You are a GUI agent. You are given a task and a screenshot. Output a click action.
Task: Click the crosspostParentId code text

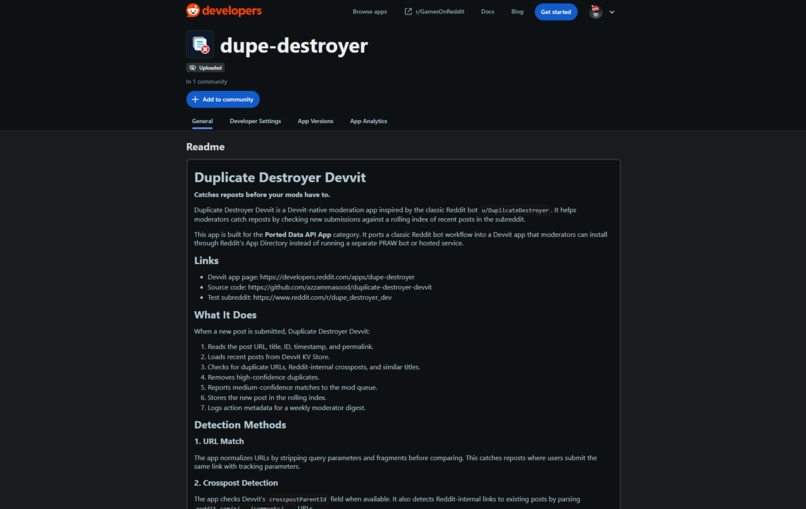click(x=298, y=499)
